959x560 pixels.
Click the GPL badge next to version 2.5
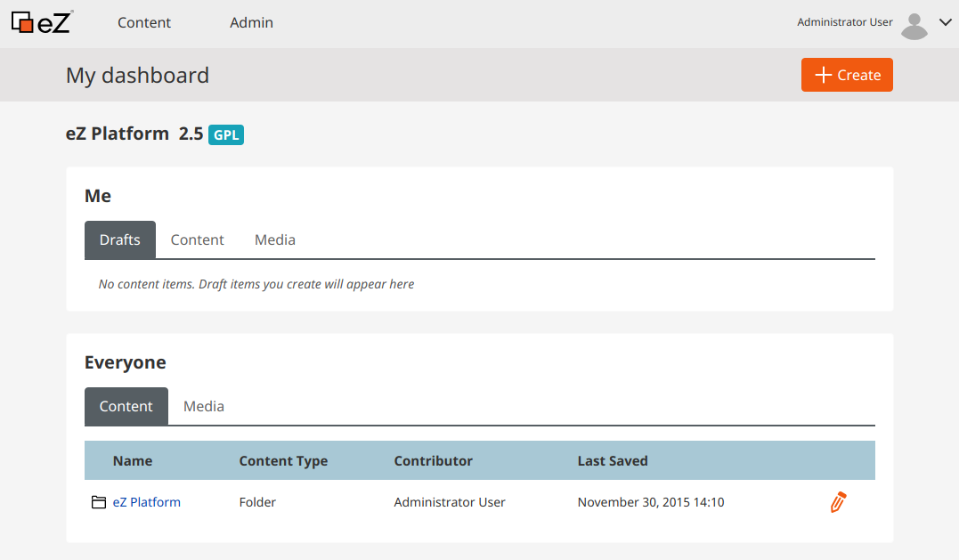click(x=225, y=134)
